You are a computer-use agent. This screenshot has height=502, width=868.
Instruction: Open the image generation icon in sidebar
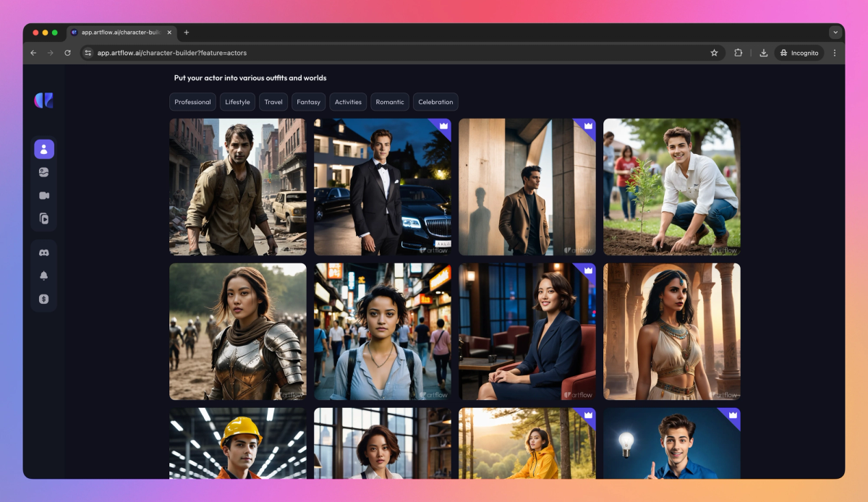point(44,172)
